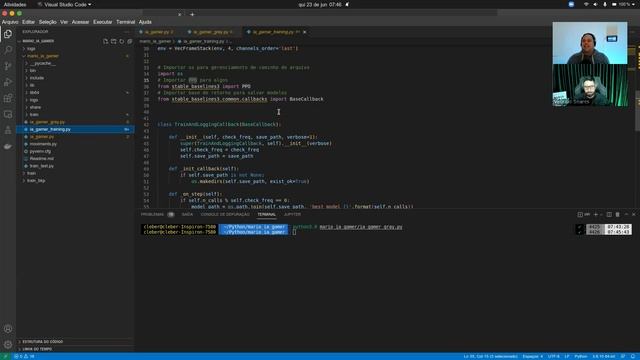Close the ia_gamer_training.py editor tab
The width and height of the screenshot is (640, 360).
(x=305, y=32)
